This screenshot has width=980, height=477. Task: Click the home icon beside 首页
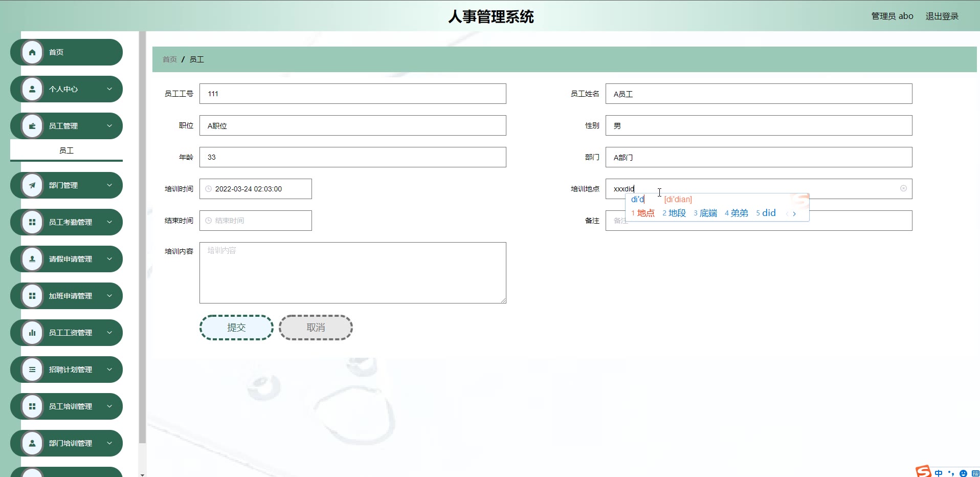point(32,52)
